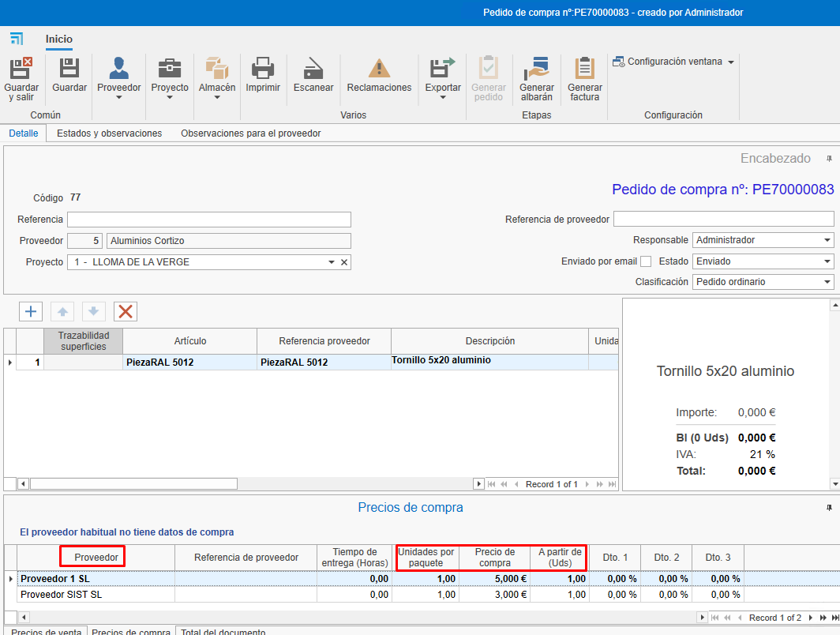Image resolution: width=840 pixels, height=635 pixels.
Task: Expand Exportar dropdown arrow
Action: click(443, 97)
